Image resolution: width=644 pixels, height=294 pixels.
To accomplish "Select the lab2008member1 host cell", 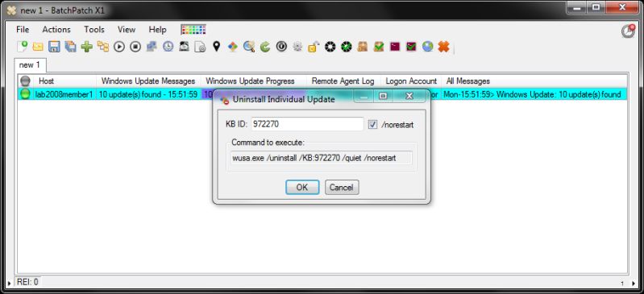I will [64, 94].
